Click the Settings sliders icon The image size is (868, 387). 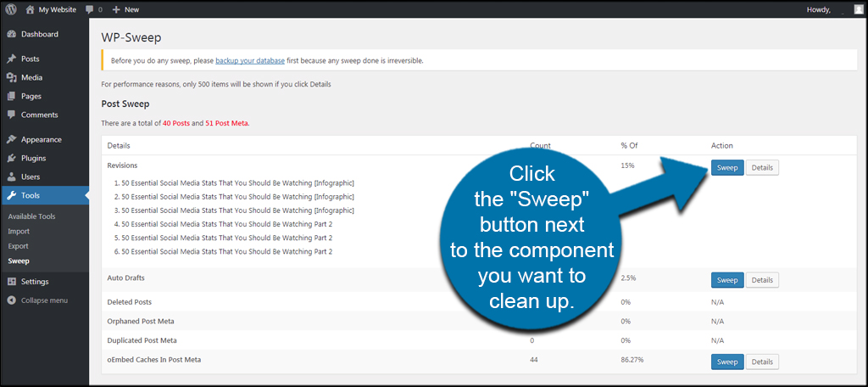coord(11,282)
